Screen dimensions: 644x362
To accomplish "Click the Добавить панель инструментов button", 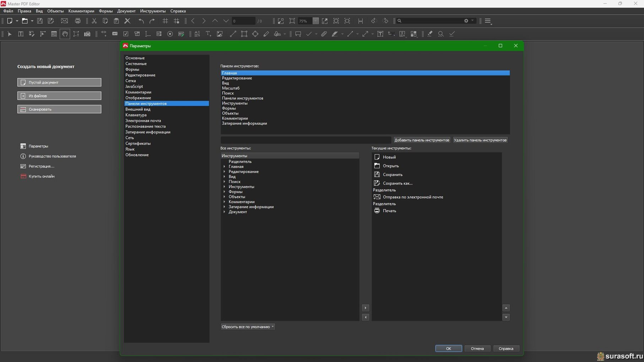I will tap(422, 140).
